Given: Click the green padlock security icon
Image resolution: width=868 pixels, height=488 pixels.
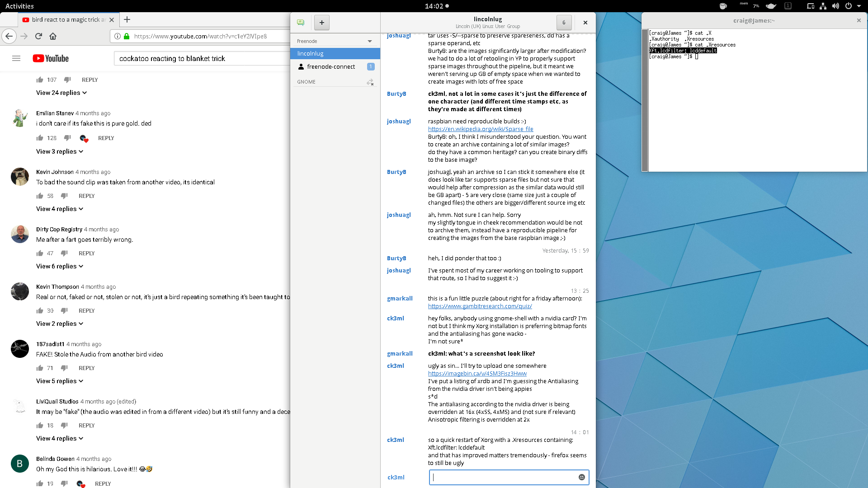Looking at the screenshot, I should pos(127,36).
